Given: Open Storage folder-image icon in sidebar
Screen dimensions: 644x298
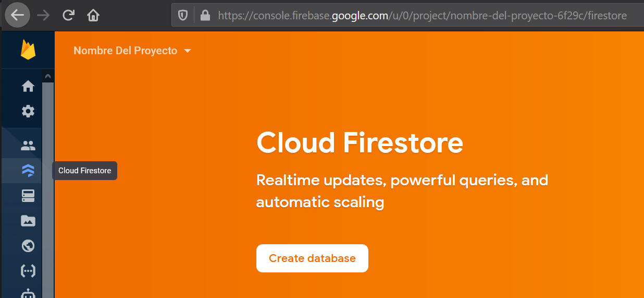Looking at the screenshot, I should point(28,220).
